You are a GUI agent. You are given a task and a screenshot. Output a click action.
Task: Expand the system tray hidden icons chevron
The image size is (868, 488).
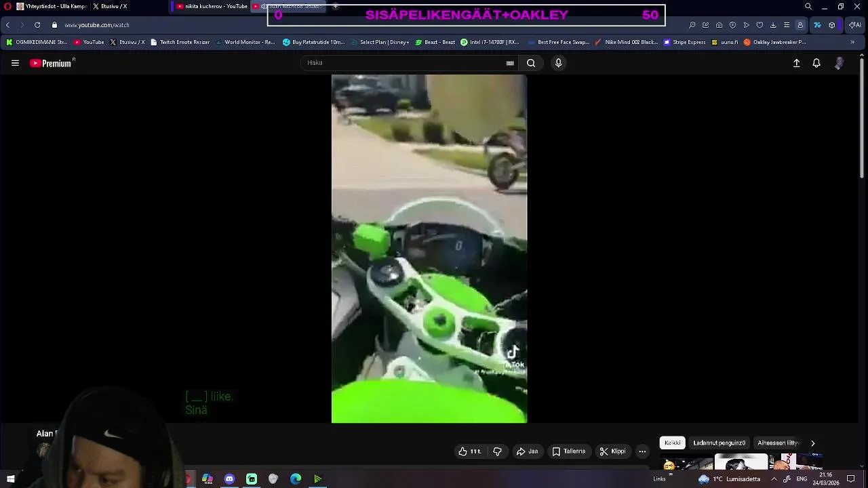[x=774, y=479]
